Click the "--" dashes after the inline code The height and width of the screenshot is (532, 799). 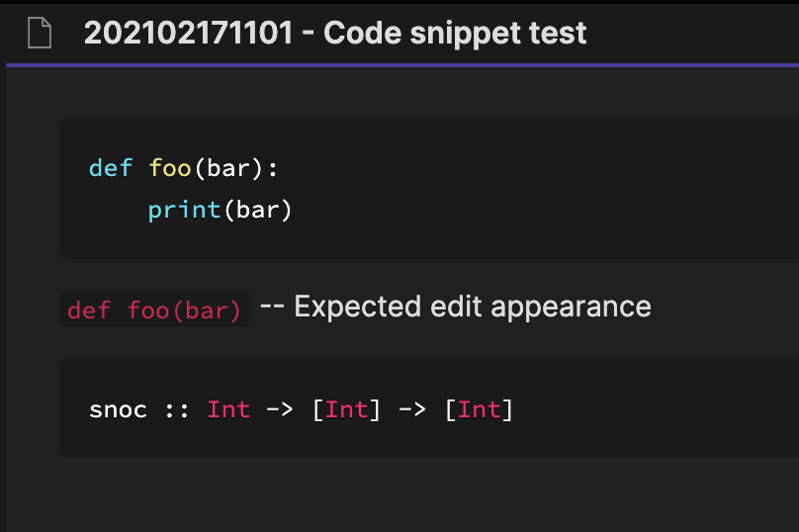tap(272, 307)
